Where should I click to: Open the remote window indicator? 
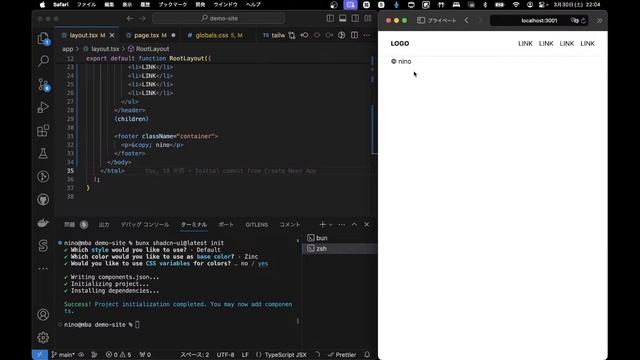[x=39, y=355]
